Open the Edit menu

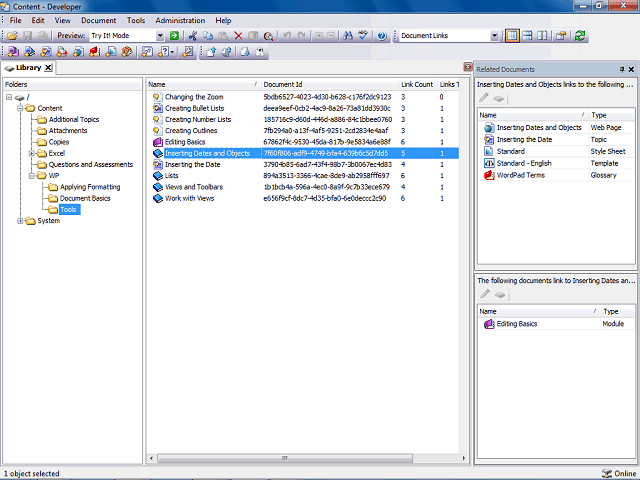click(x=38, y=20)
